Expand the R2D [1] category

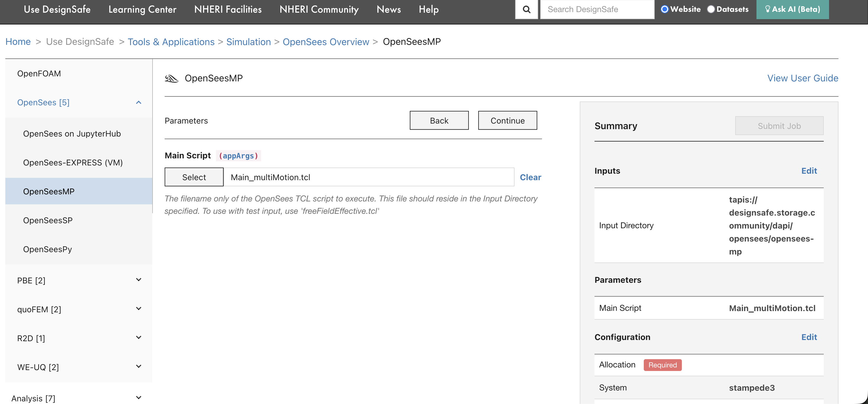[x=138, y=338]
